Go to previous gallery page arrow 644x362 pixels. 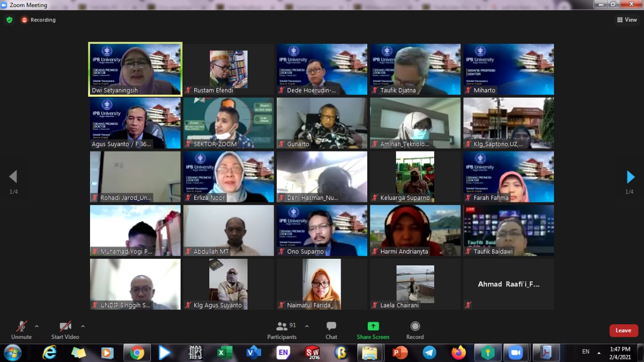point(13,177)
